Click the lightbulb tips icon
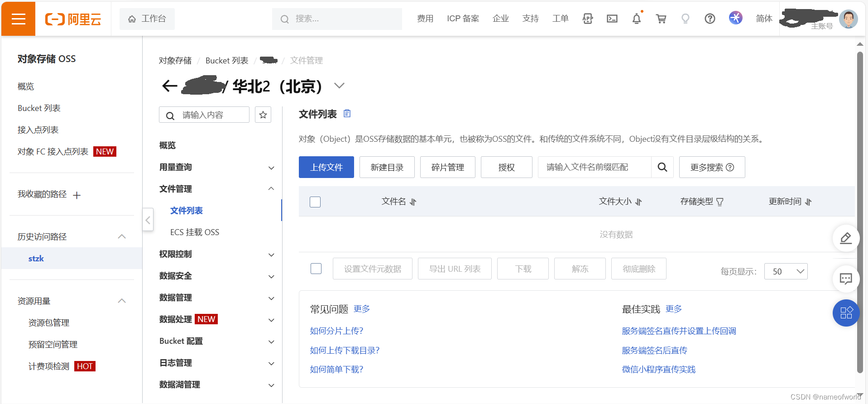Screen dimensions: 868x404 point(686,19)
